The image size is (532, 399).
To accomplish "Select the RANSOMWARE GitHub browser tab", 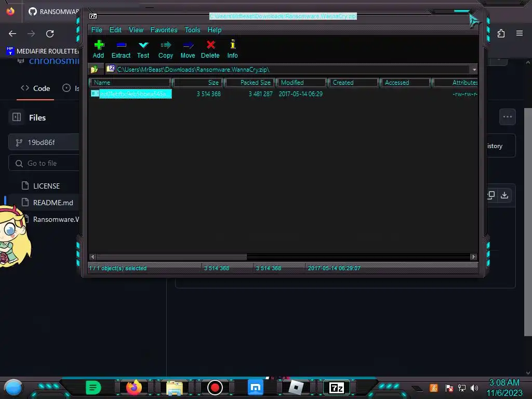I will tap(52, 11).
